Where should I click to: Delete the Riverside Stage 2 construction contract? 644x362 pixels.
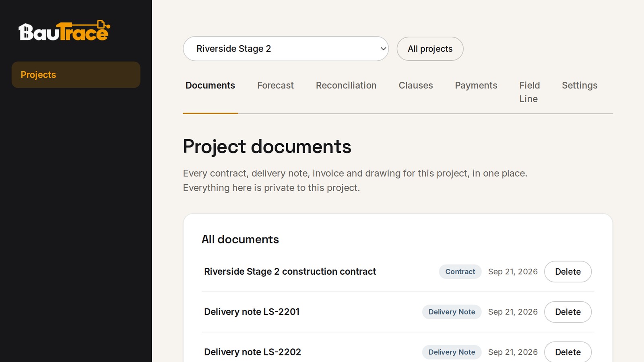pos(568,271)
